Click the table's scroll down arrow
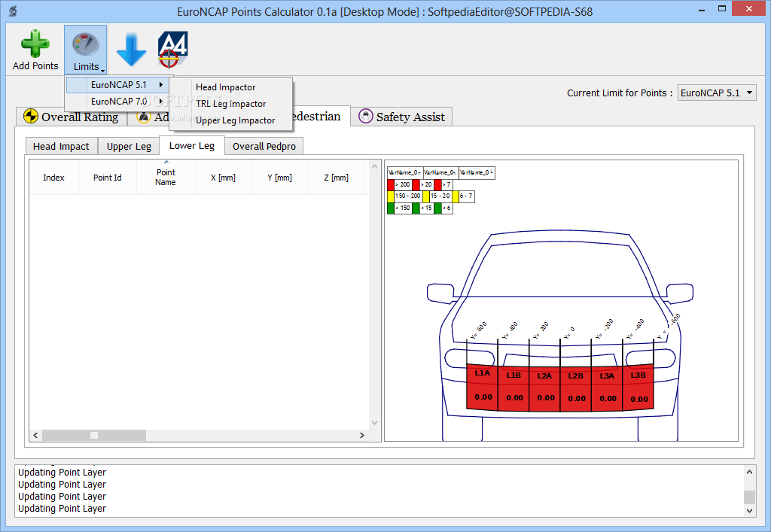The width and height of the screenshot is (771, 532). click(375, 423)
